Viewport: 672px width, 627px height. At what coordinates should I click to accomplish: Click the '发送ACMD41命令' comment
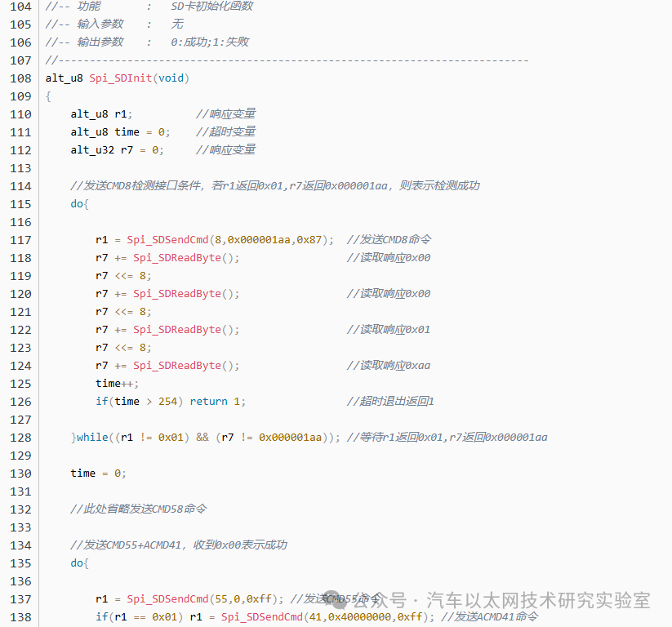(489, 616)
